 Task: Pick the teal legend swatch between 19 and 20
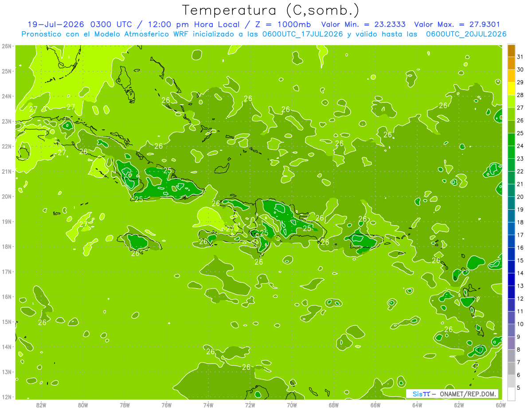pos(511,204)
